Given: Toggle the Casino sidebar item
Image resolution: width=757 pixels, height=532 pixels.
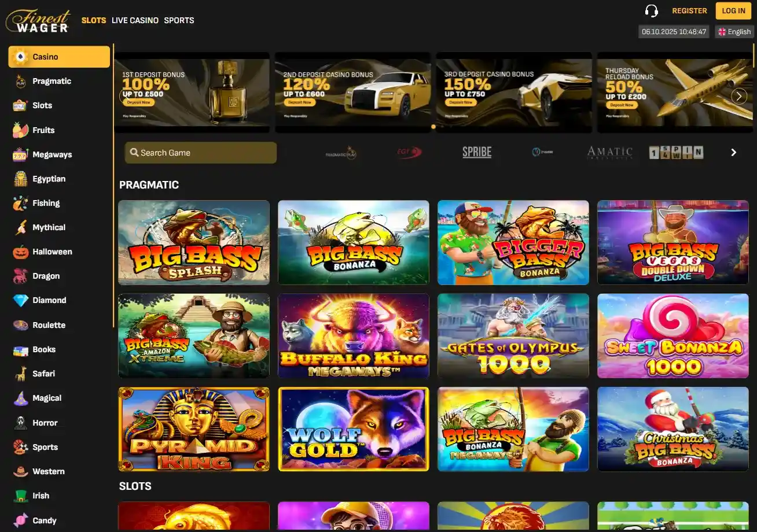Looking at the screenshot, I should (58, 56).
